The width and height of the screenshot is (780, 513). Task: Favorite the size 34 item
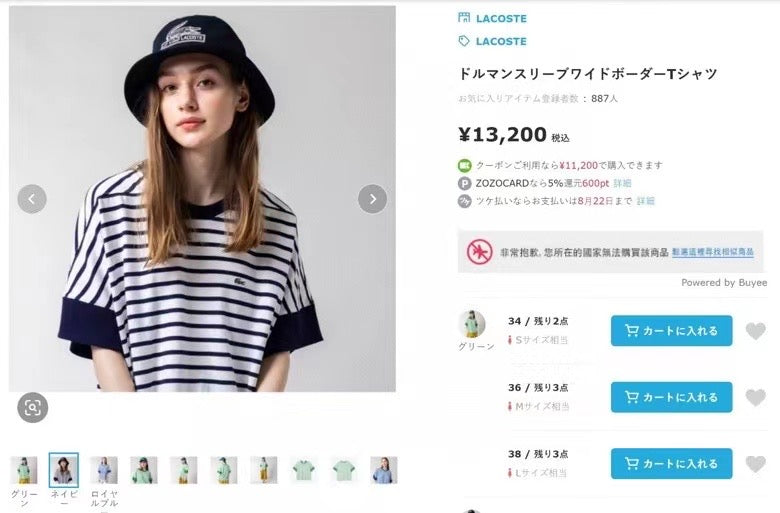click(756, 331)
